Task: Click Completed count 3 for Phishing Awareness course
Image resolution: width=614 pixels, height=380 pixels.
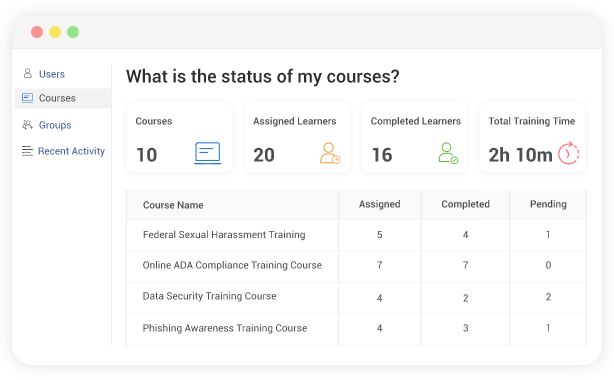Action: coord(465,328)
